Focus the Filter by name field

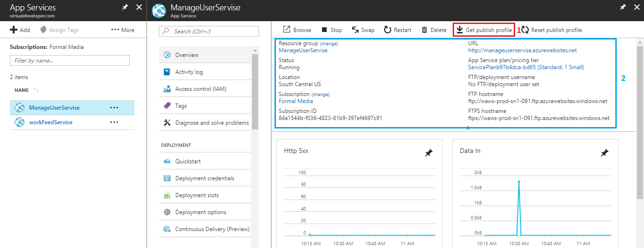point(70,60)
